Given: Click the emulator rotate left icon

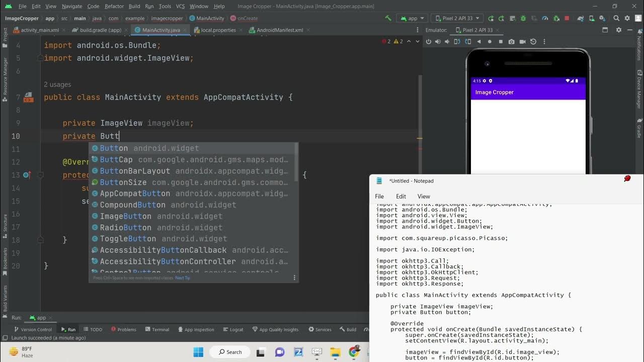Looking at the screenshot, I should tap(457, 42).
